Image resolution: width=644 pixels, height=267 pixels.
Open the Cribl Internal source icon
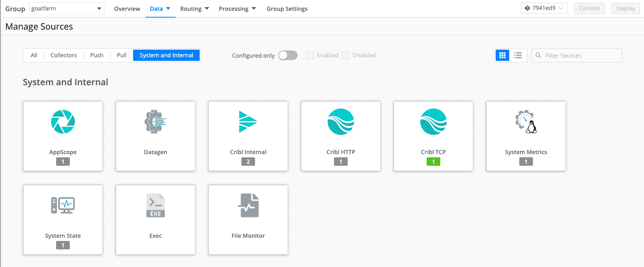pyautogui.click(x=248, y=122)
